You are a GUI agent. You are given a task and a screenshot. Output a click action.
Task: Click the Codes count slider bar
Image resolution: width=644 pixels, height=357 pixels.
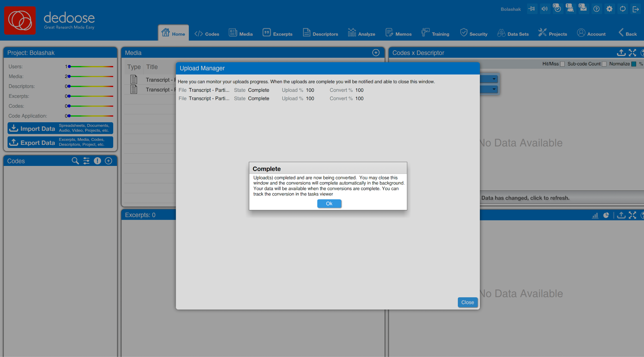91,106
